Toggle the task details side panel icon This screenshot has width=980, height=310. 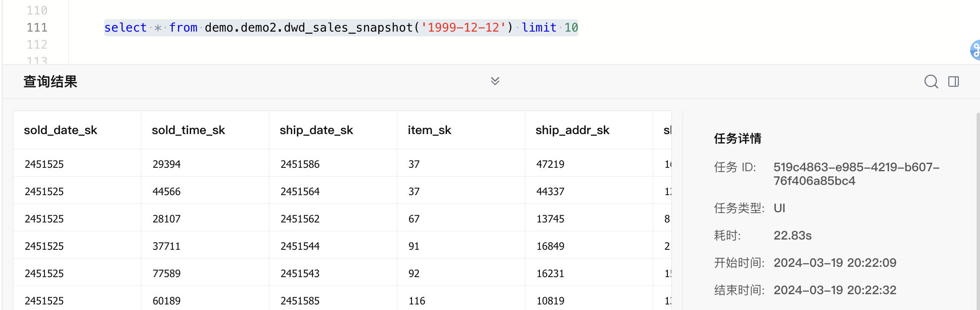tap(954, 82)
